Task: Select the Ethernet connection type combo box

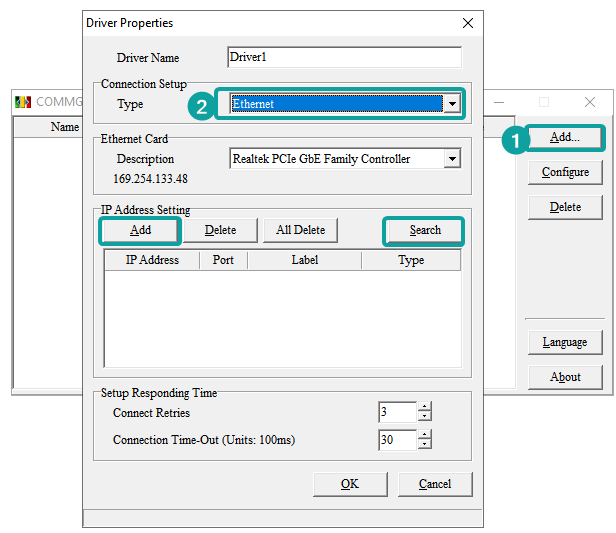Action: click(x=336, y=104)
